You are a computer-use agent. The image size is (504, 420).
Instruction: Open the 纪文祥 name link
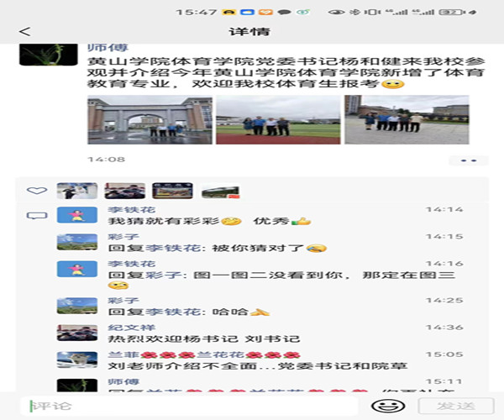point(132,328)
